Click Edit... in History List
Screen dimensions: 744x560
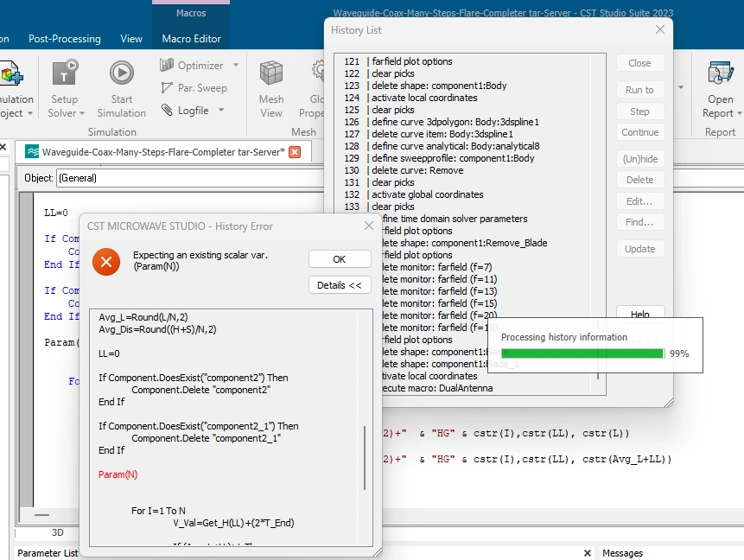click(x=640, y=201)
